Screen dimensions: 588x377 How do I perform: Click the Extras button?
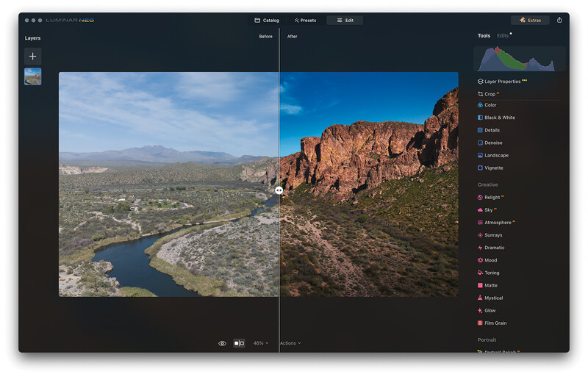(530, 20)
